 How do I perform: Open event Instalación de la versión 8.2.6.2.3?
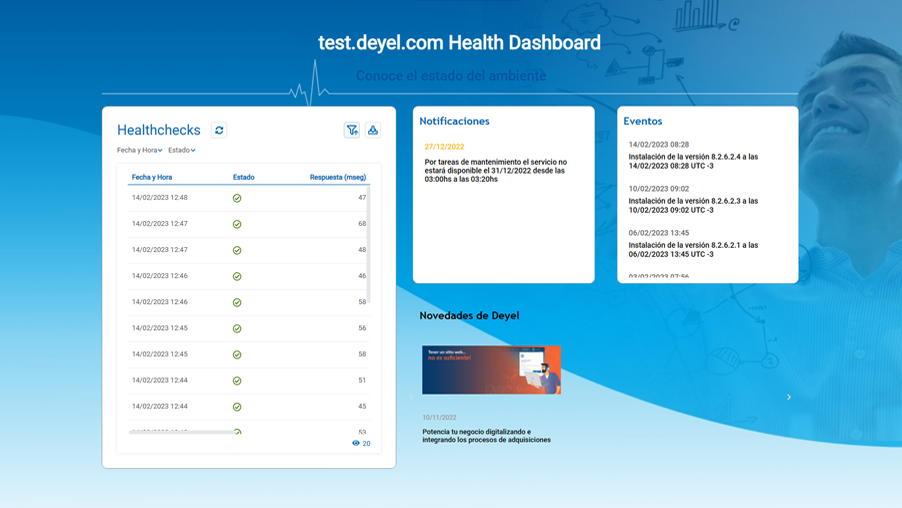pyautogui.click(x=693, y=205)
